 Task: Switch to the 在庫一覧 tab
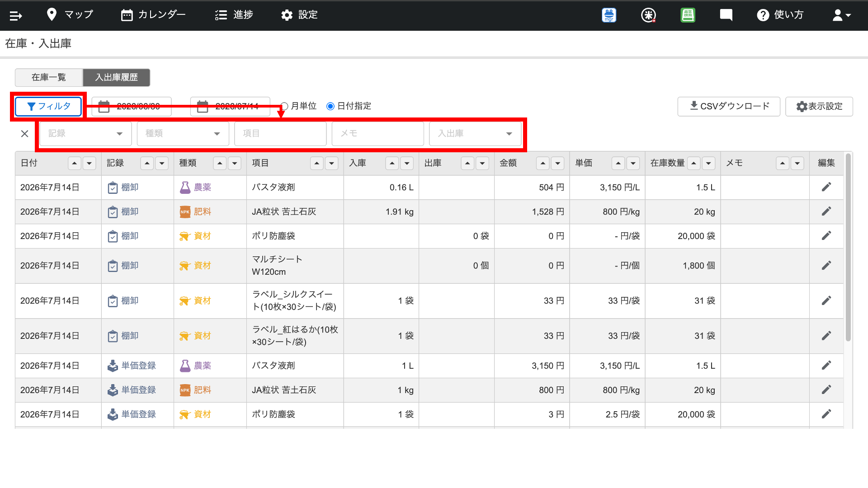[x=49, y=78]
